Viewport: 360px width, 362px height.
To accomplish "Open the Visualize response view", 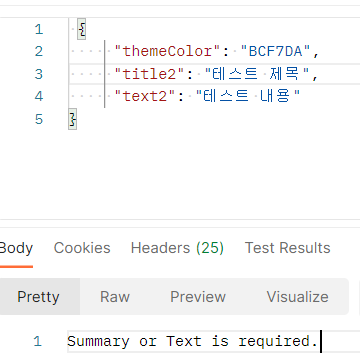I will click(x=297, y=297).
